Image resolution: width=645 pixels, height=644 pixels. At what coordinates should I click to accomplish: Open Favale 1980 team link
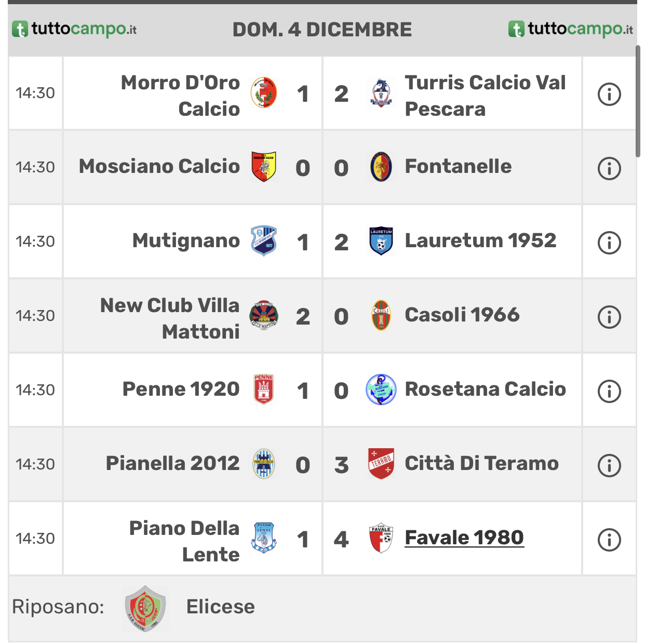tap(464, 538)
